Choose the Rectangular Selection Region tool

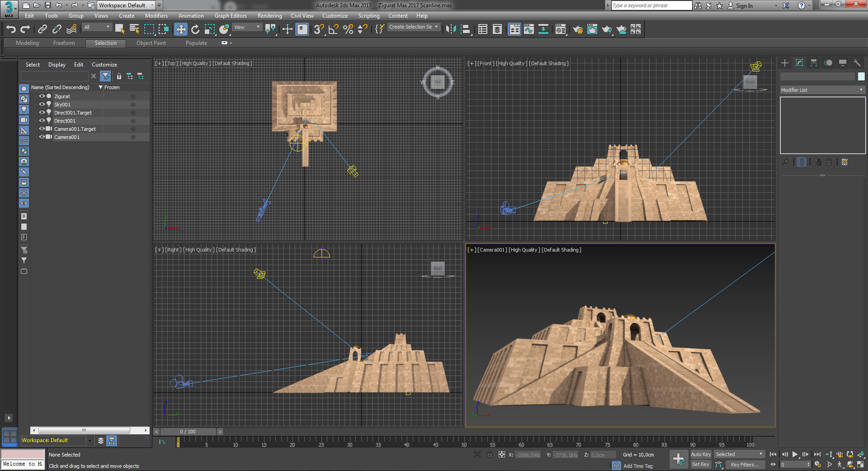coord(149,29)
